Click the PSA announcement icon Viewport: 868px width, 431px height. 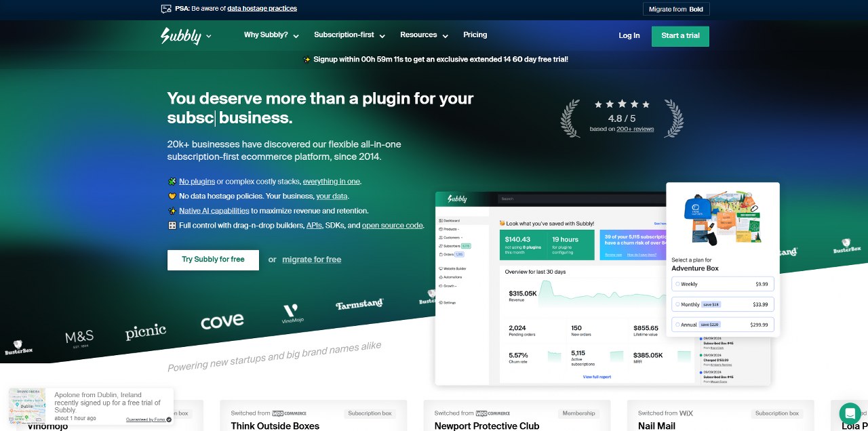pyautogui.click(x=166, y=9)
